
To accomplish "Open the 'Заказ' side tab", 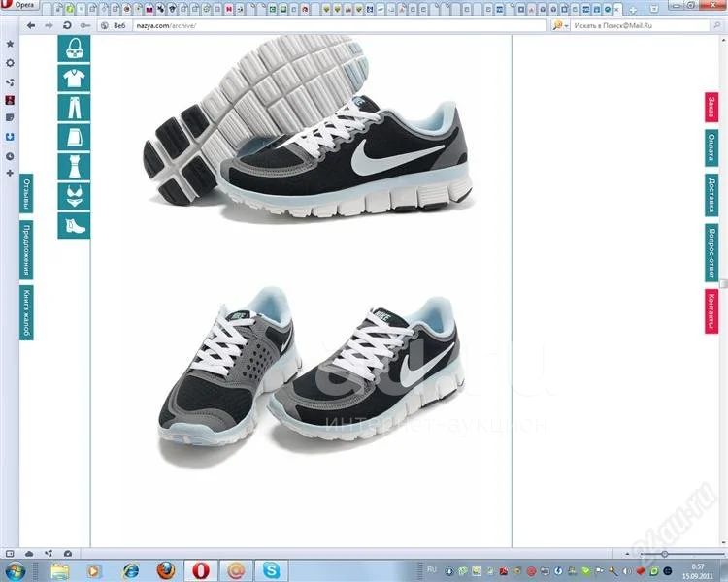I will click(711, 108).
